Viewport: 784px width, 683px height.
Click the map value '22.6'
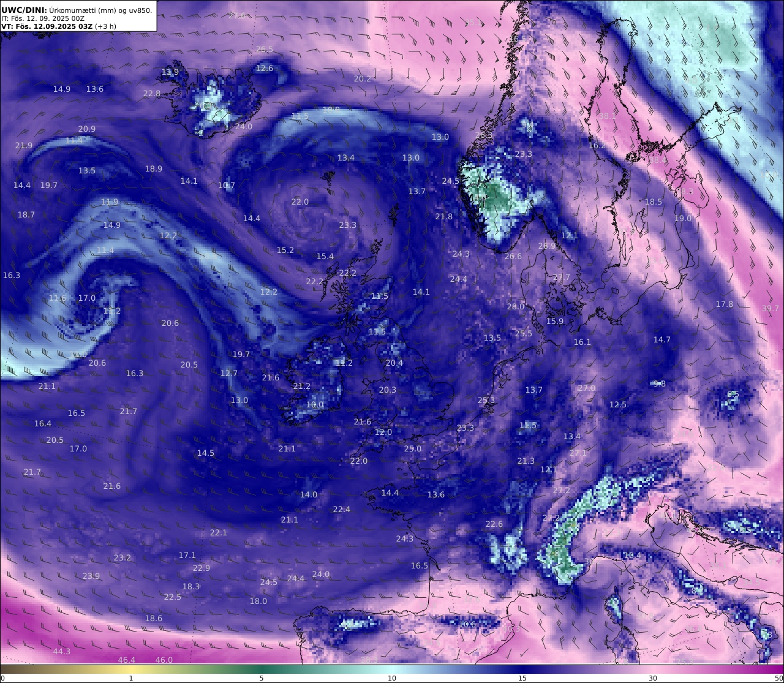494,524
